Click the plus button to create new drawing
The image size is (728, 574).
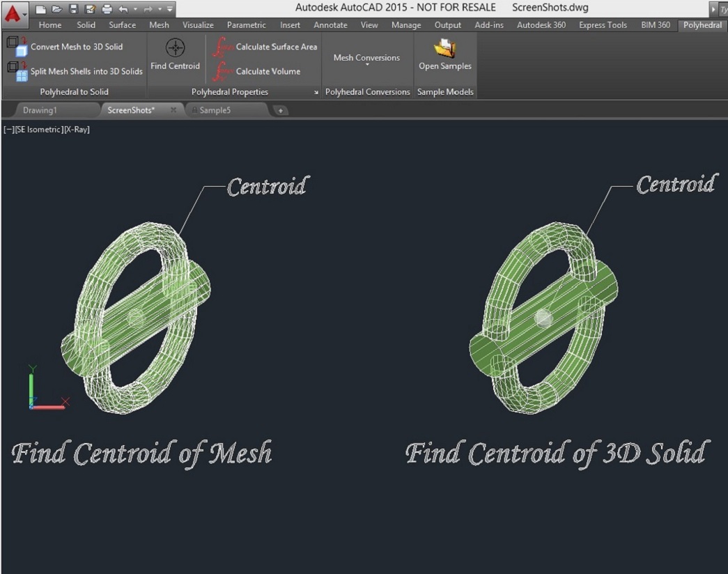pyautogui.click(x=281, y=110)
